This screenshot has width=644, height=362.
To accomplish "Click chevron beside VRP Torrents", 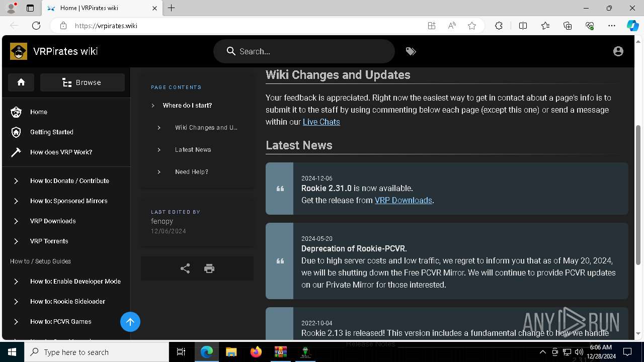I will 16,241.
